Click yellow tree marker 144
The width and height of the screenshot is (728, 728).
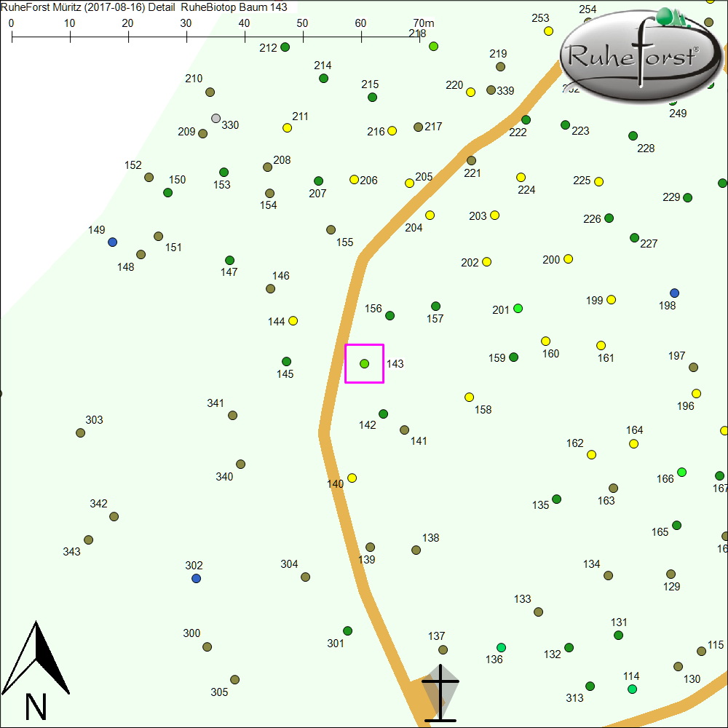293,320
